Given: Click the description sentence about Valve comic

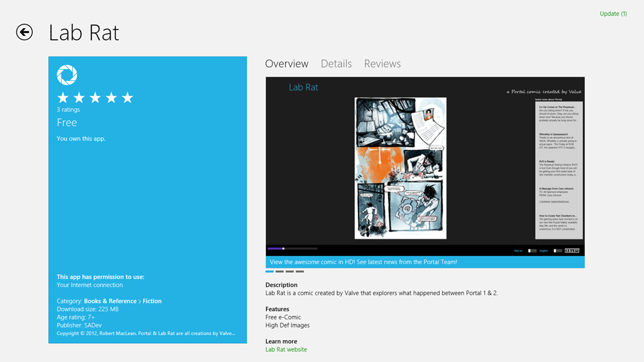Looking at the screenshot, I should click(x=382, y=293).
